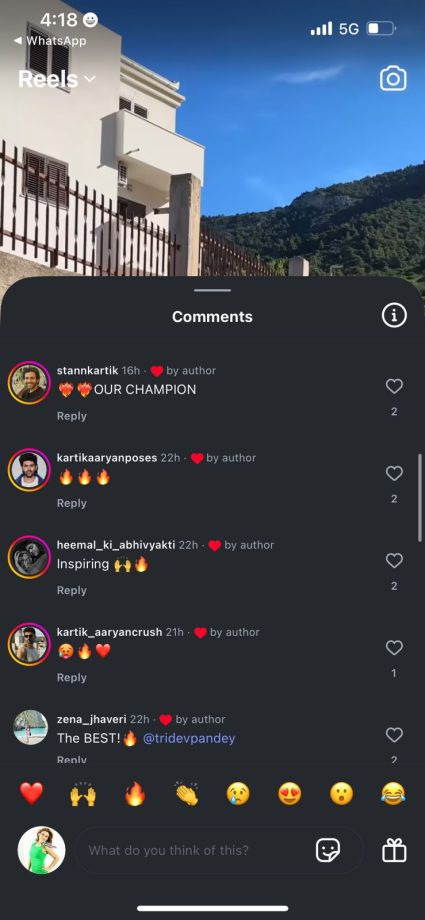
Task: Return to WhatsApp via back link
Action: coord(49,41)
